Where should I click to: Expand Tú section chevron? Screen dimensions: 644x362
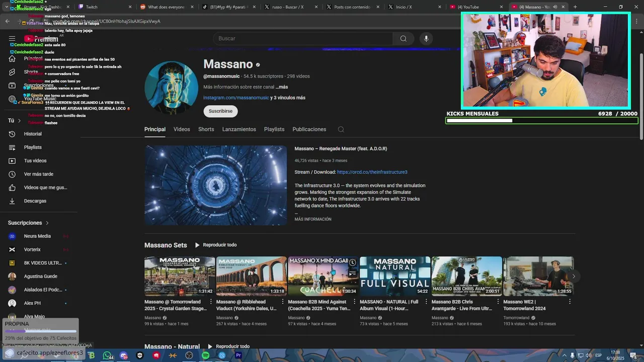tap(20, 121)
